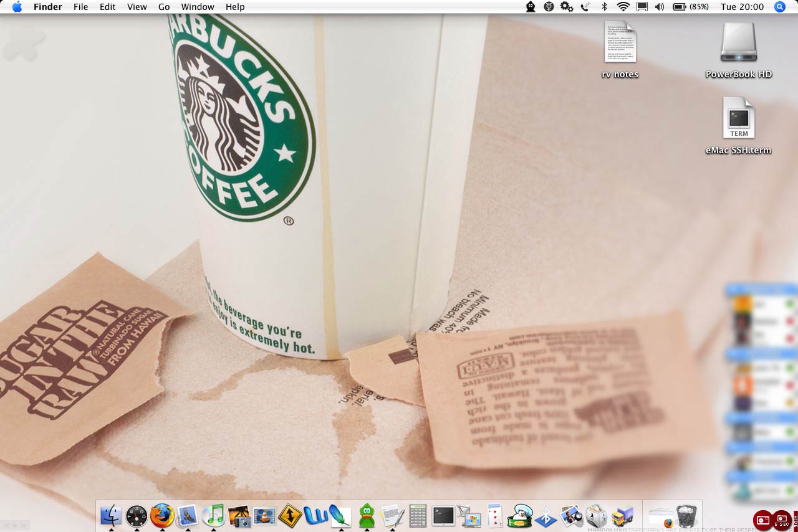This screenshot has height=532, width=798.
Task: Open the Finder application menu
Action: click(x=47, y=7)
